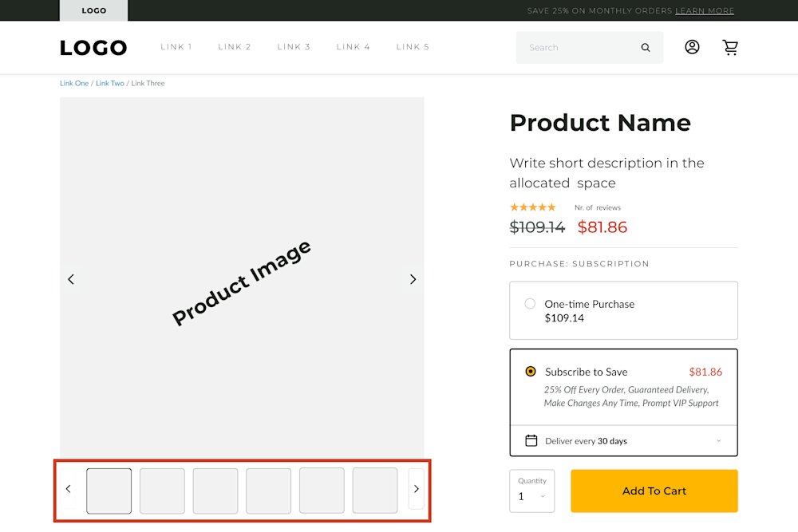Open LINK 3 in navigation menu
798x532 pixels.
pyautogui.click(x=294, y=47)
